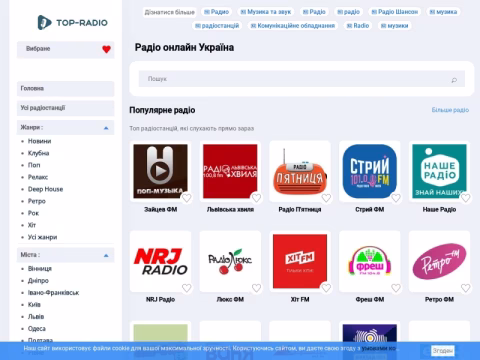Viewport: 480px width, 360px height.
Task: Click the Радіо Шансон tag
Action: pos(395,12)
